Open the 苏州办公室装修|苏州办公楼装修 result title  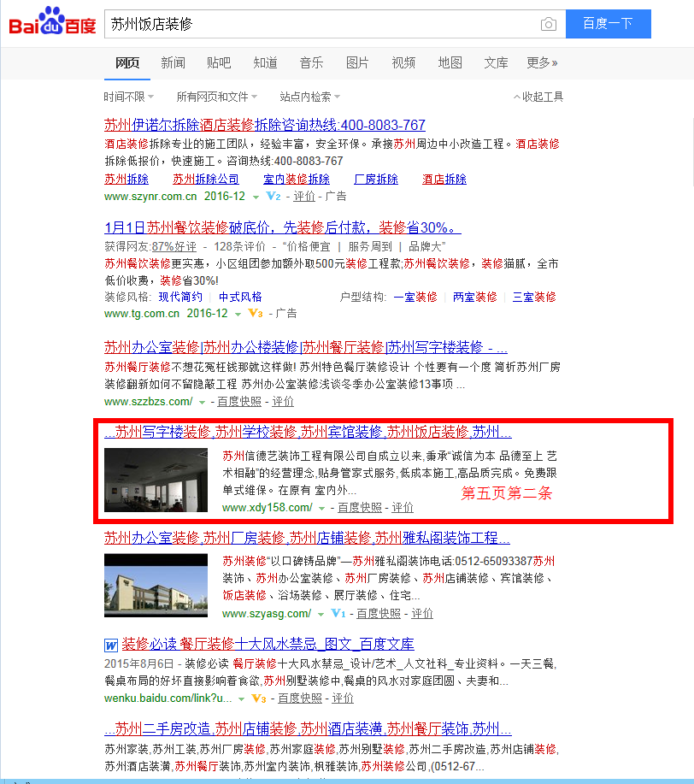click(x=305, y=347)
